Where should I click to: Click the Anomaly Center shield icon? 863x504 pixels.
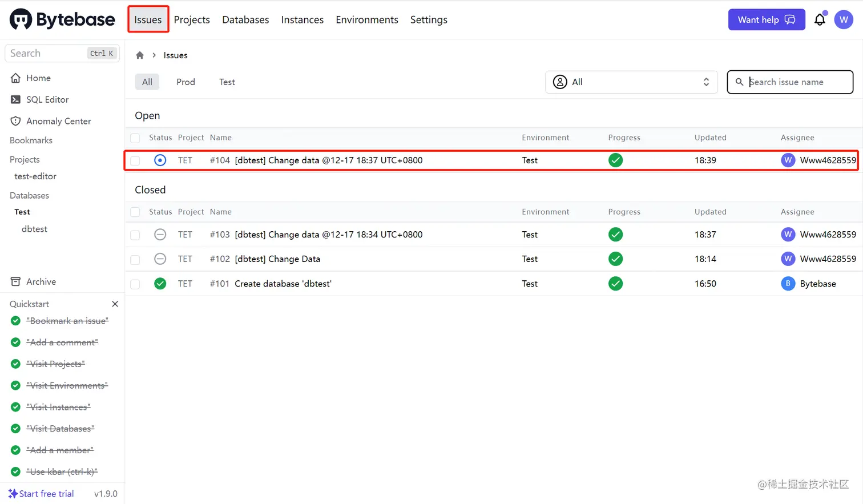pos(15,121)
